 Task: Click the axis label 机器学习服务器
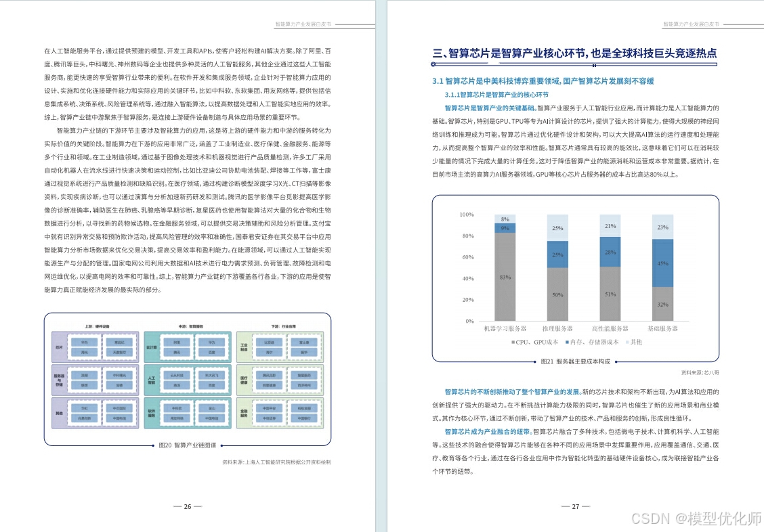505,328
